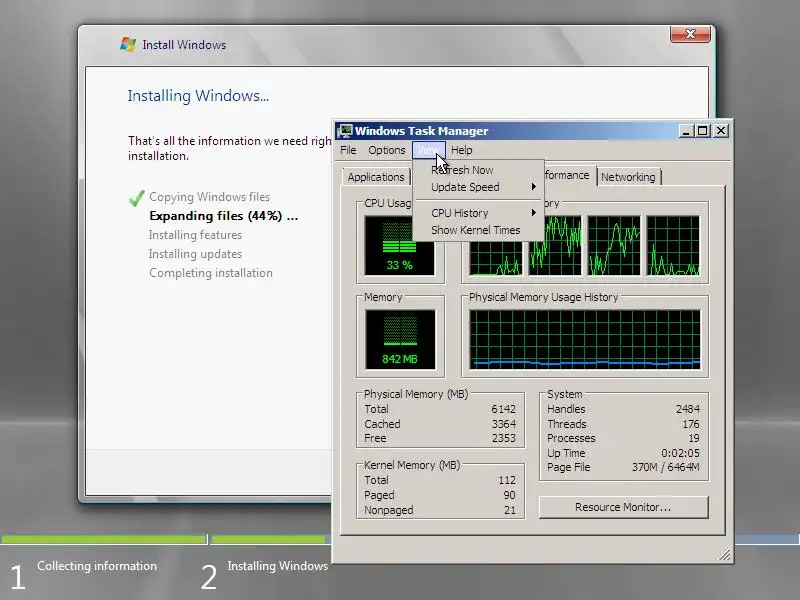Screen dimensions: 800x600
Task: Click the Kernel Memory Paged value 90
Action: click(x=509, y=495)
